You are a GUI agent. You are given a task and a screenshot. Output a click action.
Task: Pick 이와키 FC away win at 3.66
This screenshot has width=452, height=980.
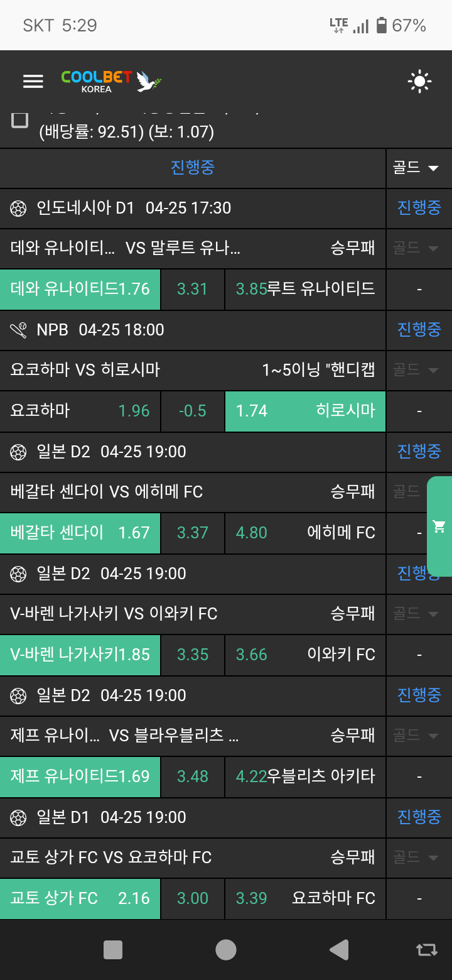point(305,655)
